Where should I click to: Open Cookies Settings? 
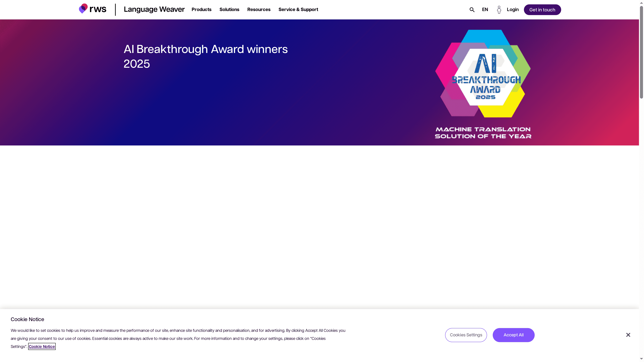[466, 335]
